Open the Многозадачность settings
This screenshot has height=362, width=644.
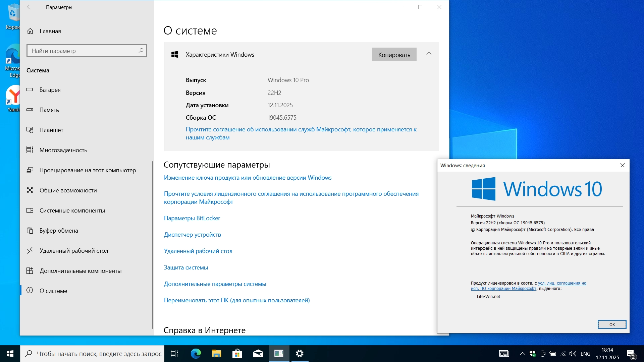(x=63, y=150)
